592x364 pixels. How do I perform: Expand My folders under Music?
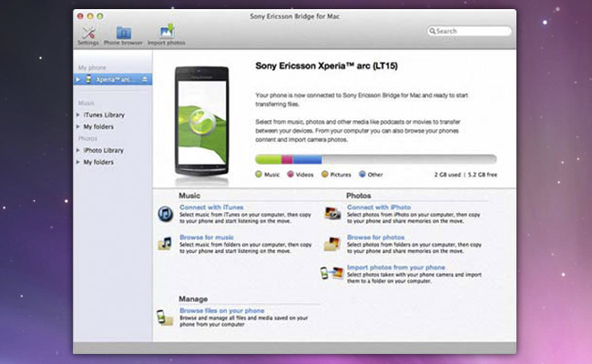coord(78,126)
